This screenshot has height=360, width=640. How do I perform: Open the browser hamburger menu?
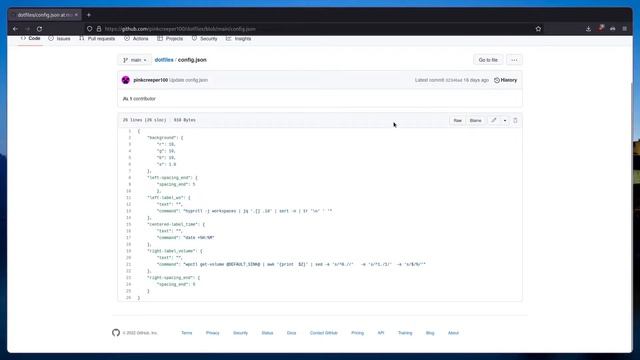624,29
